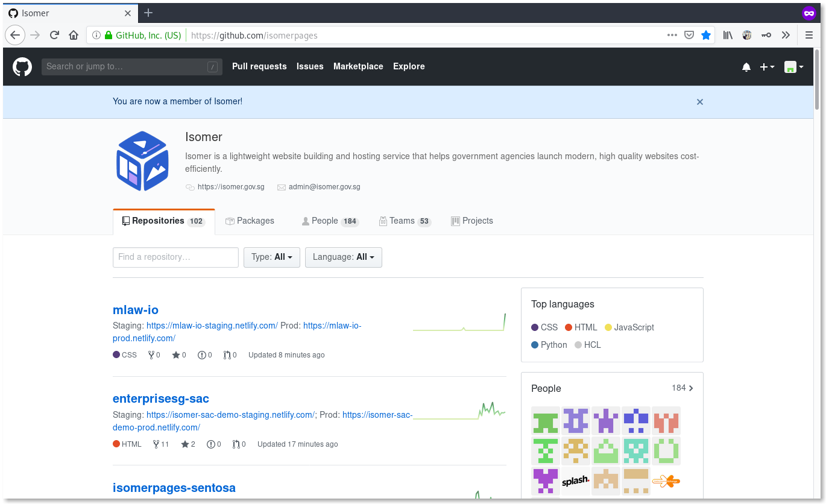
Task: Open the mlaw-io staging netlify link
Action: tap(212, 326)
